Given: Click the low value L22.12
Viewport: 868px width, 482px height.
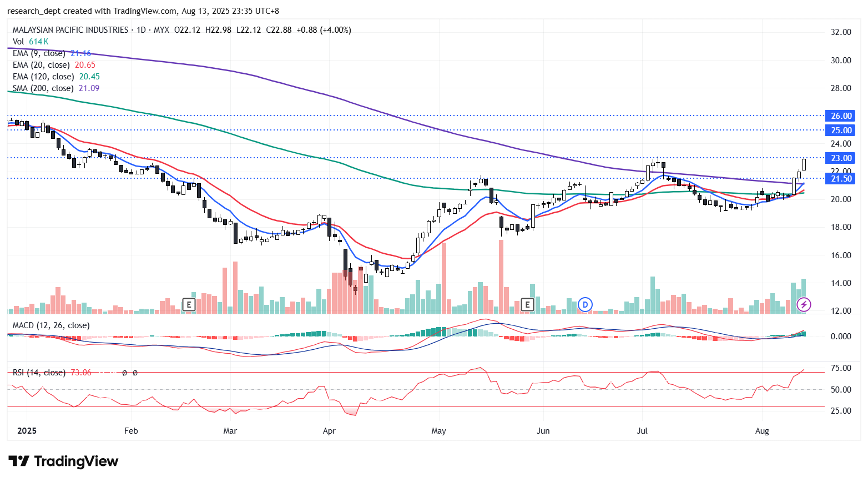Looking at the screenshot, I should (x=249, y=30).
